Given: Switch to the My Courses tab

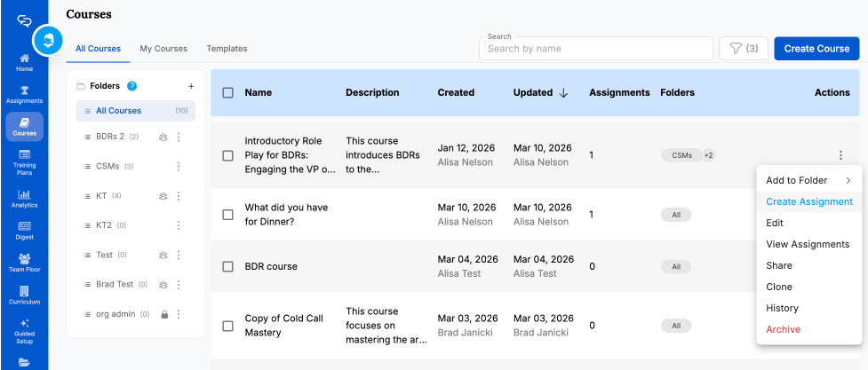Looking at the screenshot, I should coord(163,49).
